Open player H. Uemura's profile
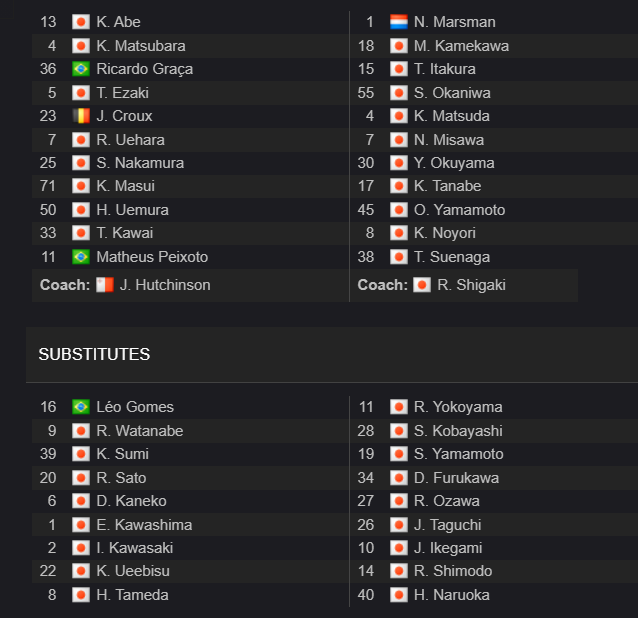This screenshot has width=638, height=618. [132, 210]
